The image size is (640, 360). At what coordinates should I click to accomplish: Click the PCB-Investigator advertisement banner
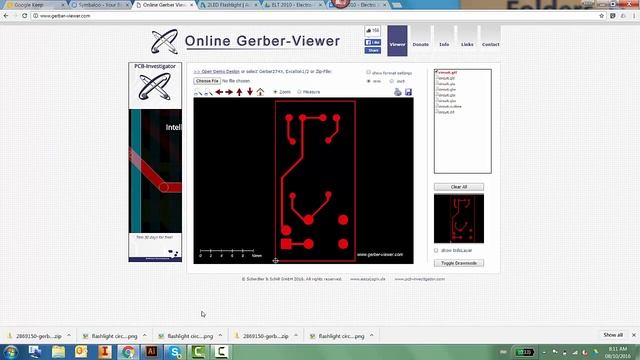pos(155,162)
